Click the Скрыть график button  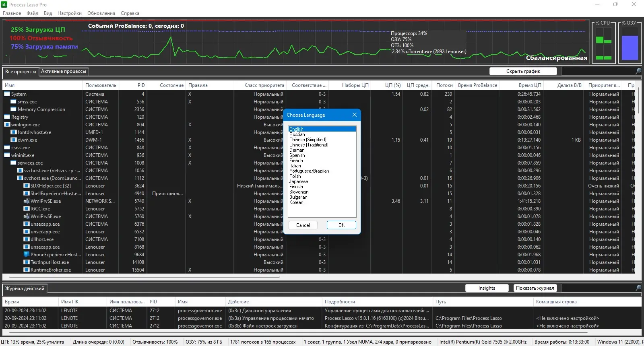coord(523,71)
